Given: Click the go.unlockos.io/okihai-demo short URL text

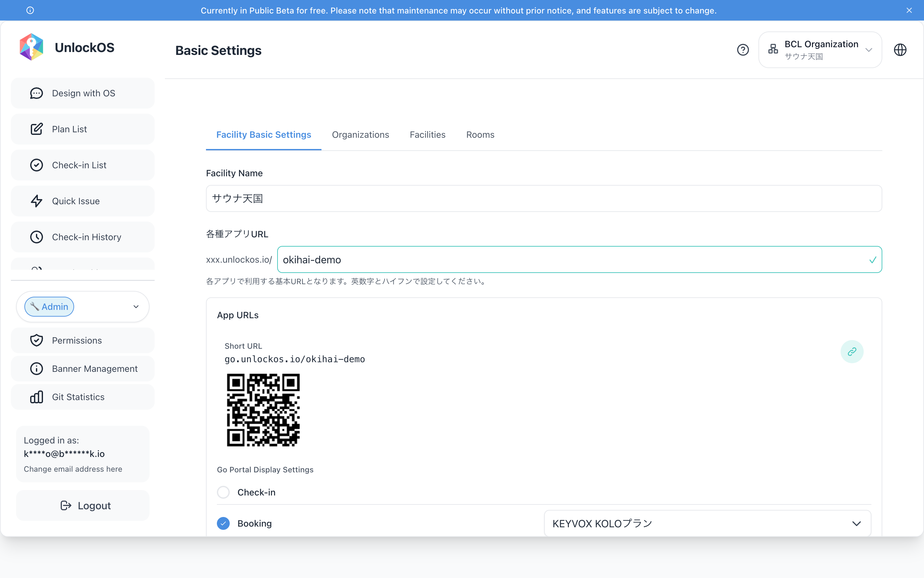Looking at the screenshot, I should [x=295, y=359].
